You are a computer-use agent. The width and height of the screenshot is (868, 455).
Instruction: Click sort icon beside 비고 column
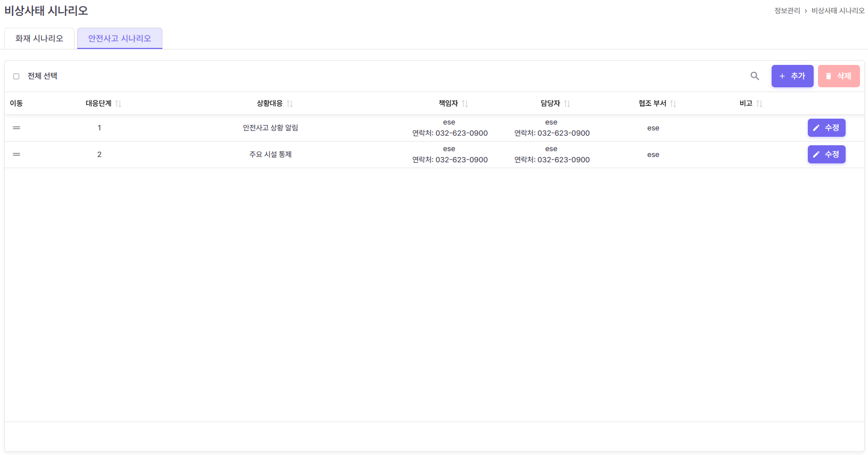tap(759, 104)
